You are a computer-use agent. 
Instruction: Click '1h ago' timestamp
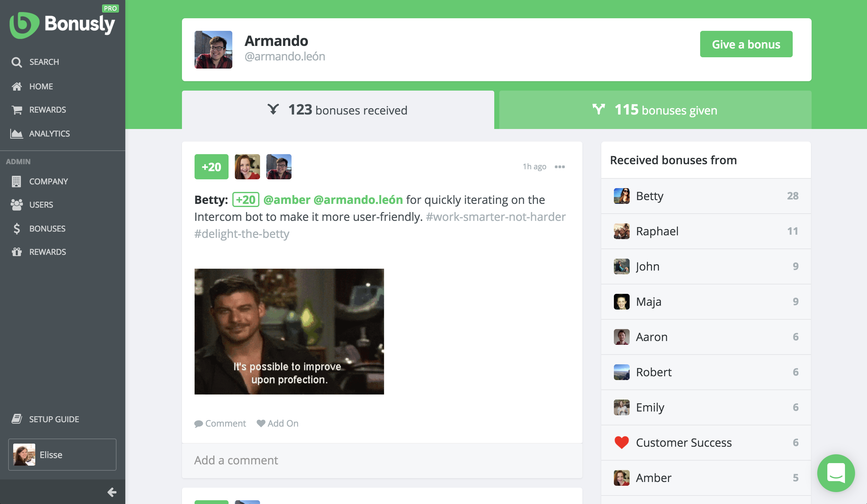[x=534, y=167]
